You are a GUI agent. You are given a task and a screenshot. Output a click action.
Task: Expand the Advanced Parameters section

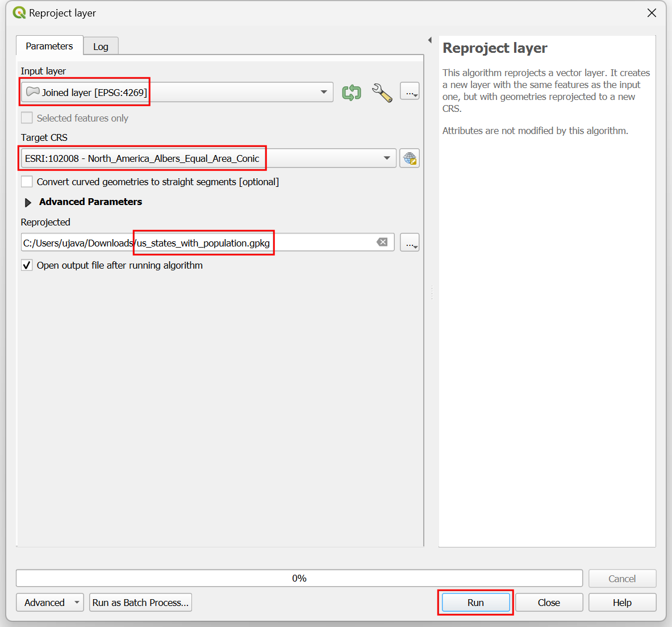coord(28,202)
